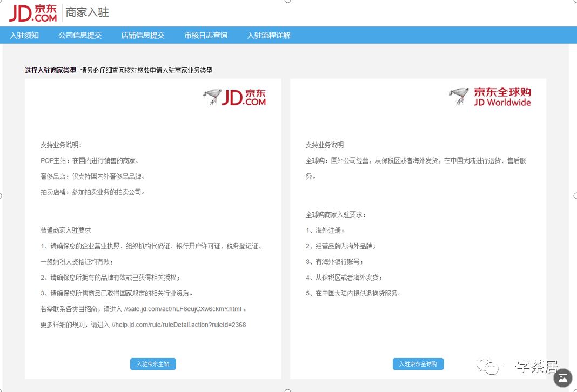This screenshot has height=392, width=577.
Task: Go to the 审核日志查询 tab
Action: [206, 35]
